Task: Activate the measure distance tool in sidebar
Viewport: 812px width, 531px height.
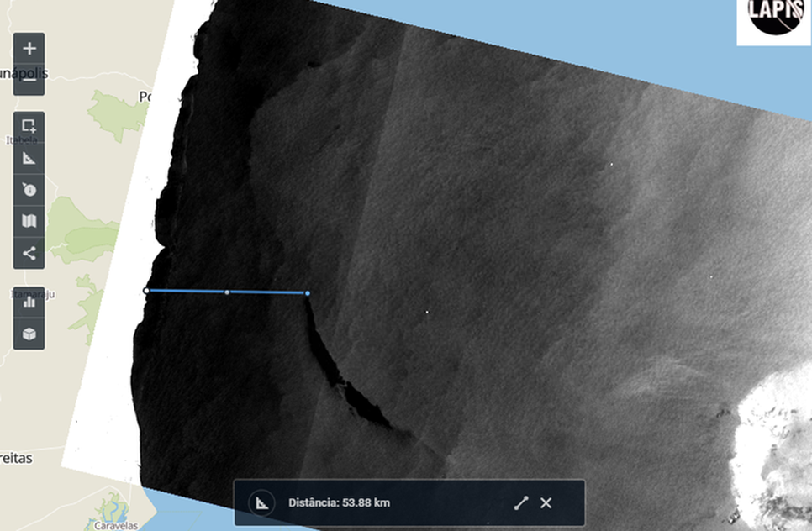Action: [x=29, y=158]
